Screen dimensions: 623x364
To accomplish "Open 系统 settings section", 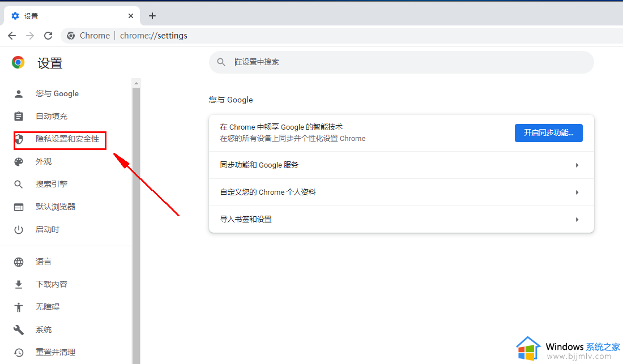I will click(x=44, y=329).
